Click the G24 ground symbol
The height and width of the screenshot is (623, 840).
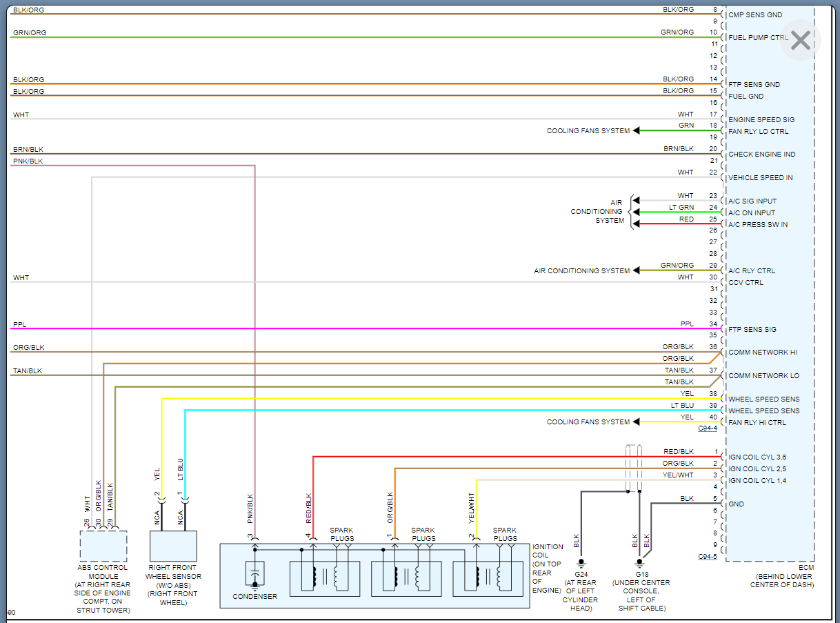click(581, 562)
